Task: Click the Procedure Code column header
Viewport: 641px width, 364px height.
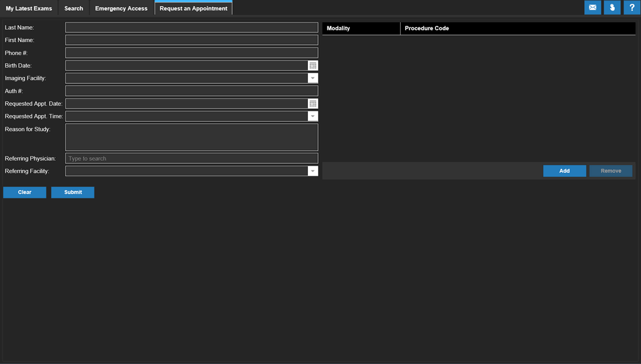Action: pyautogui.click(x=427, y=29)
